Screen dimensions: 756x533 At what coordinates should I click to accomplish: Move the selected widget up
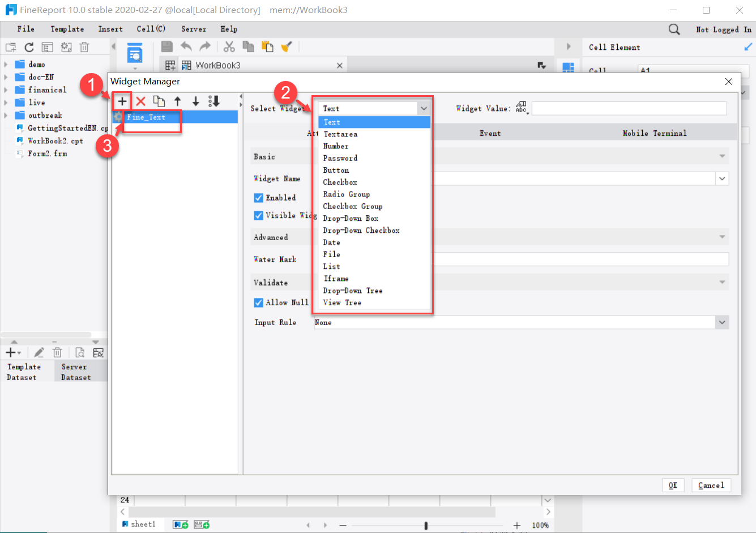pos(178,101)
